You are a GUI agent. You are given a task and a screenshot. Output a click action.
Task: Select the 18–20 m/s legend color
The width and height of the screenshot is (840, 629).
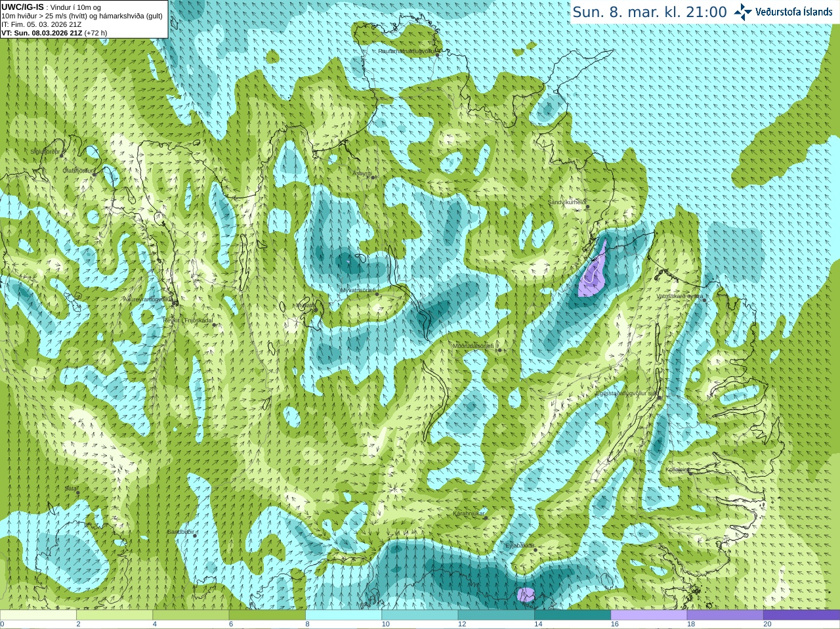(x=725, y=615)
